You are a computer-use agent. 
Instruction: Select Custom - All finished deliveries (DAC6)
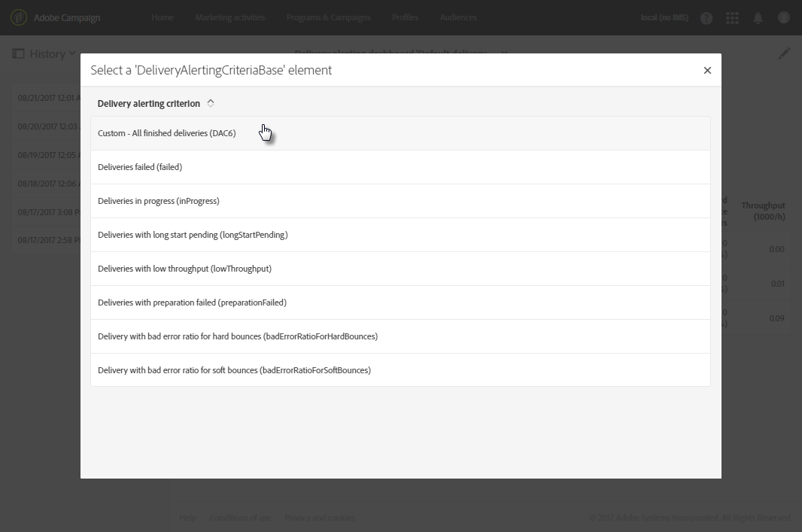coord(167,133)
